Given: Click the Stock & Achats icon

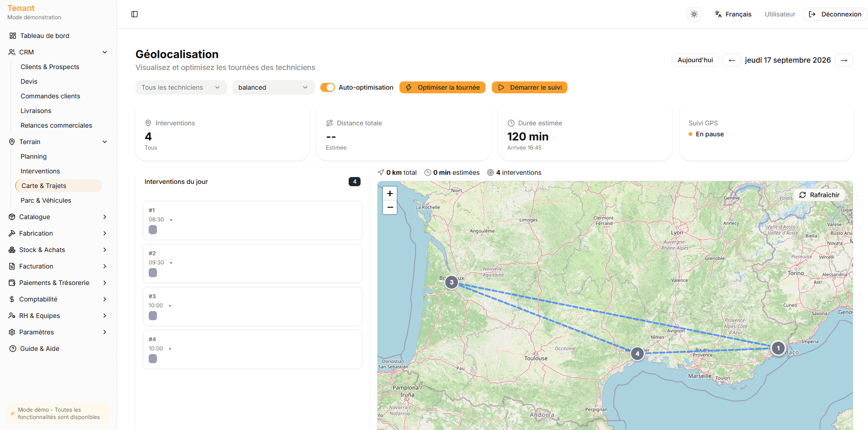Looking at the screenshot, I should 12,250.
